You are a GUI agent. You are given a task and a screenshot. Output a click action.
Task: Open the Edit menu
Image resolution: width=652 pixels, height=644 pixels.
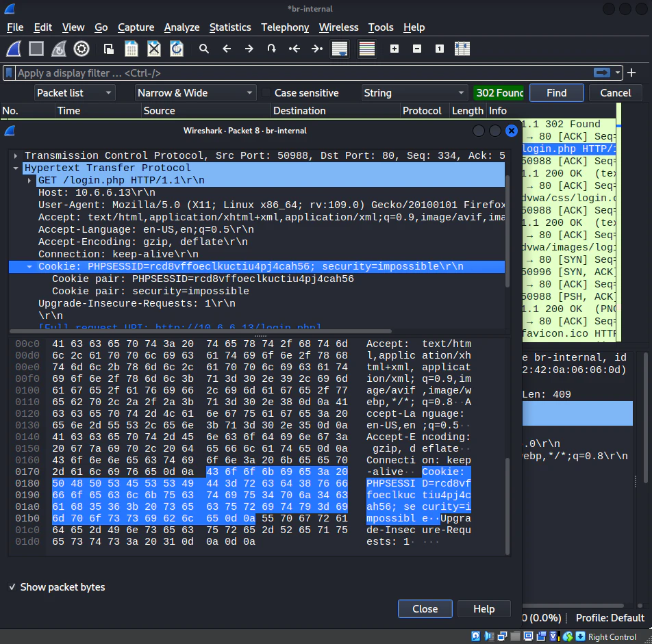[43, 27]
